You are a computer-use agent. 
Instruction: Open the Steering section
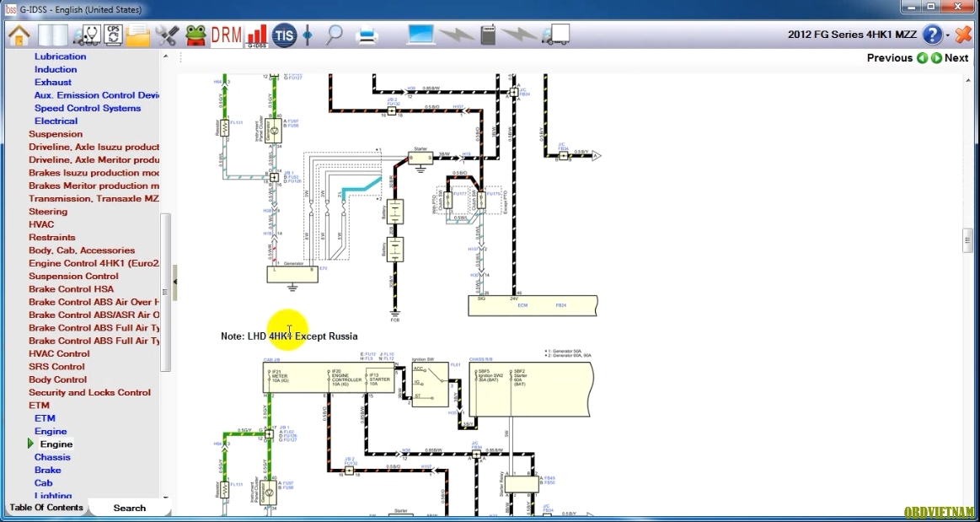pos(48,212)
